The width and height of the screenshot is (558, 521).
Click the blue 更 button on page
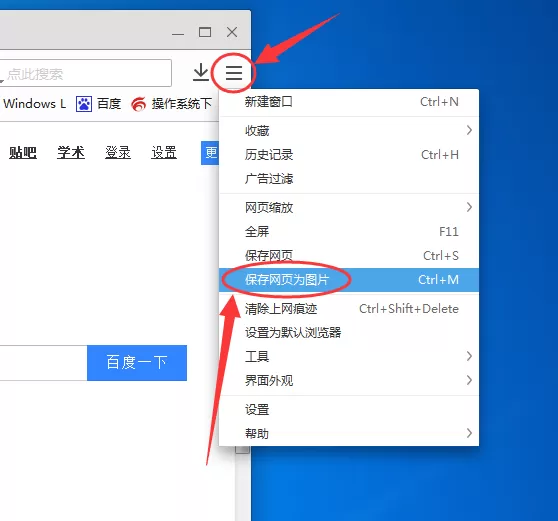210,153
